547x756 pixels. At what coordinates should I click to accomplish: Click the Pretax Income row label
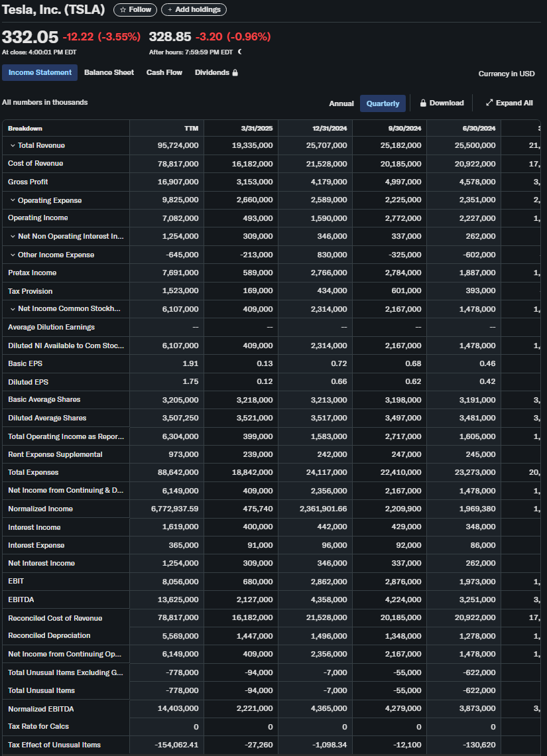coord(32,273)
